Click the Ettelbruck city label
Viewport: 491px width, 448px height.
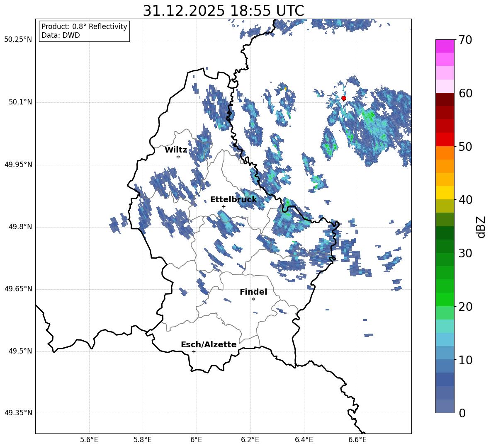point(233,200)
